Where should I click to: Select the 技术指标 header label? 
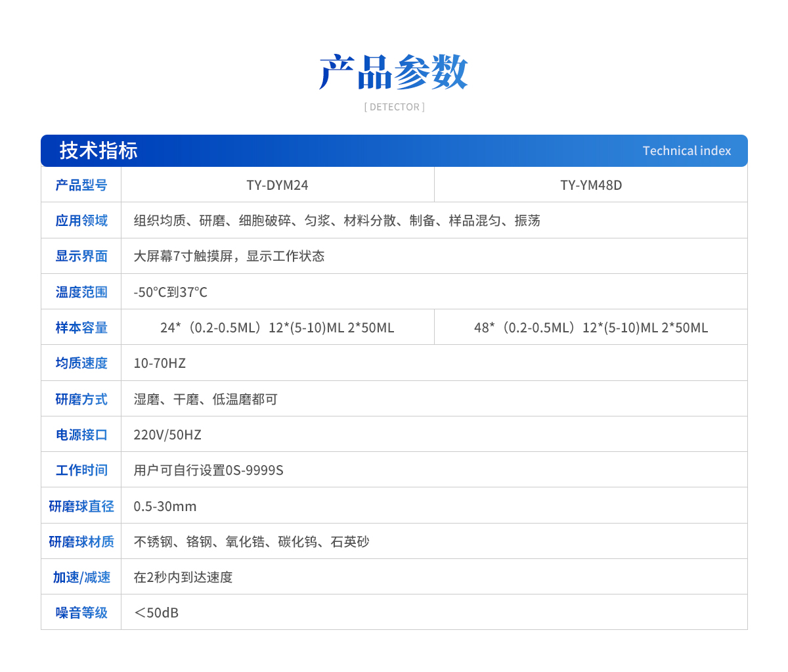98,150
